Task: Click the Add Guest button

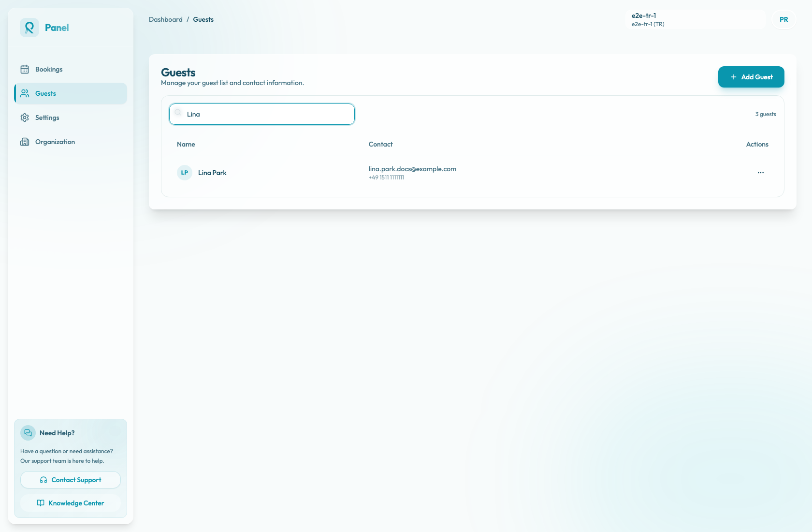Action: 751,77
